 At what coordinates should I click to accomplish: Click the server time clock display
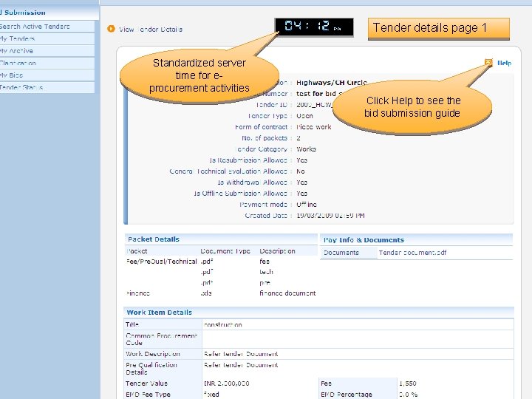(314, 27)
